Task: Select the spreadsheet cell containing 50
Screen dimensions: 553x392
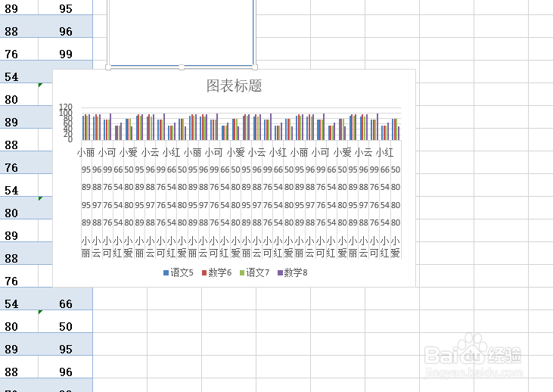Action: (66, 322)
